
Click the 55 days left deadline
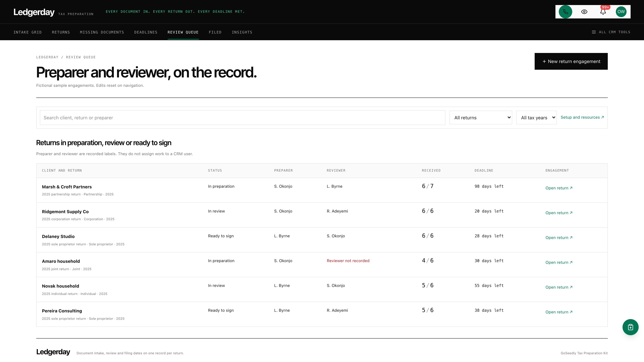point(489,286)
